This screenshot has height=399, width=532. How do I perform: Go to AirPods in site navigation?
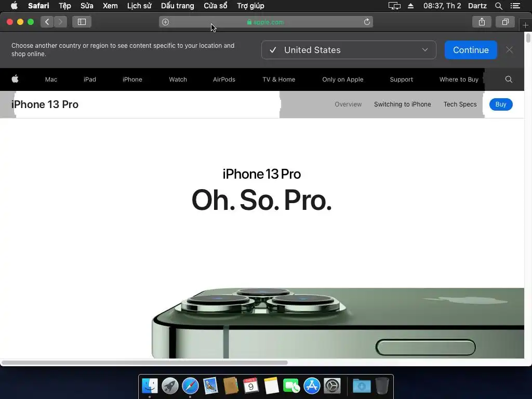click(x=224, y=79)
